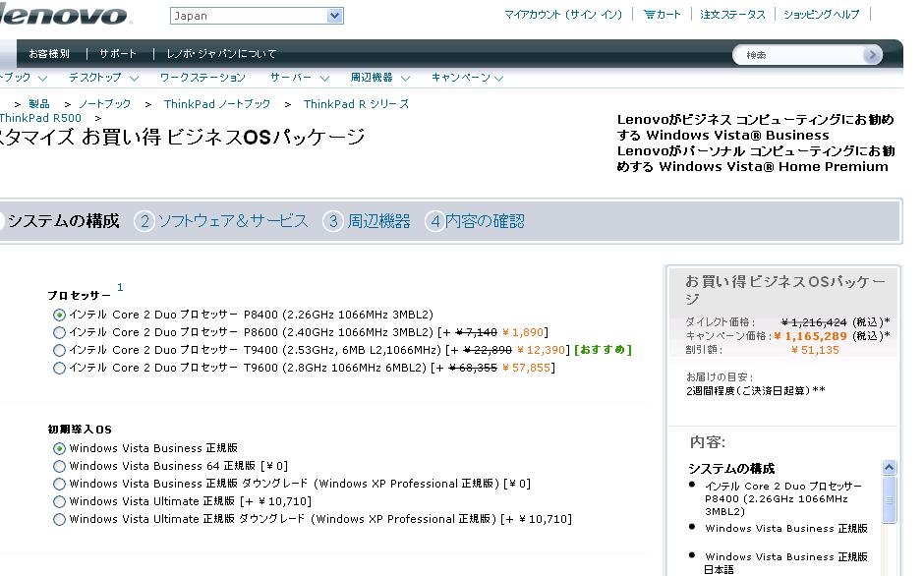Select システムの構成 step tab
Image resolution: width=924 pixels, height=576 pixels.
(x=63, y=221)
